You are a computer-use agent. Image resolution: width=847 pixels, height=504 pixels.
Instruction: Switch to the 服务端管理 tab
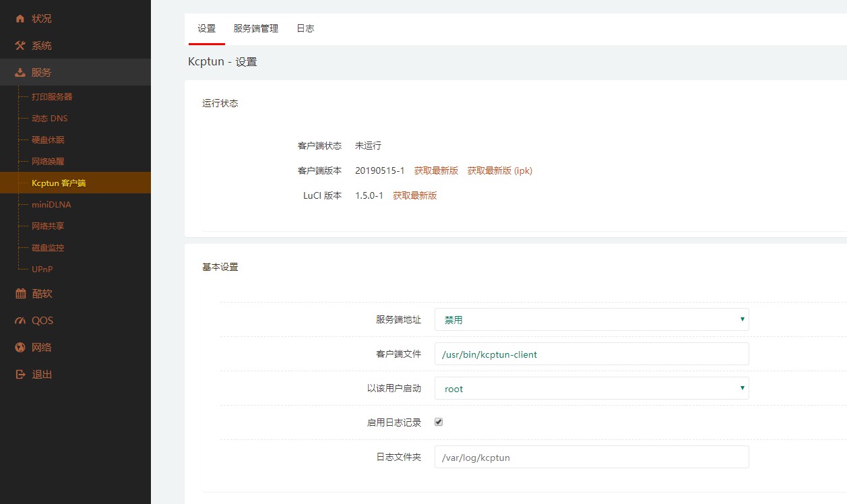pyautogui.click(x=256, y=28)
